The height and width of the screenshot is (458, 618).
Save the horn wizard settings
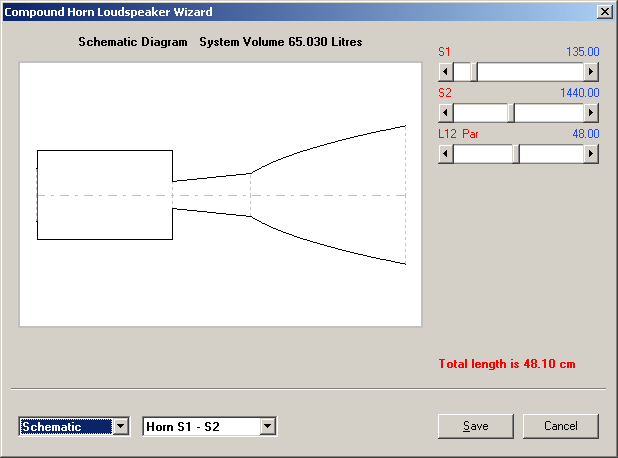point(476,426)
